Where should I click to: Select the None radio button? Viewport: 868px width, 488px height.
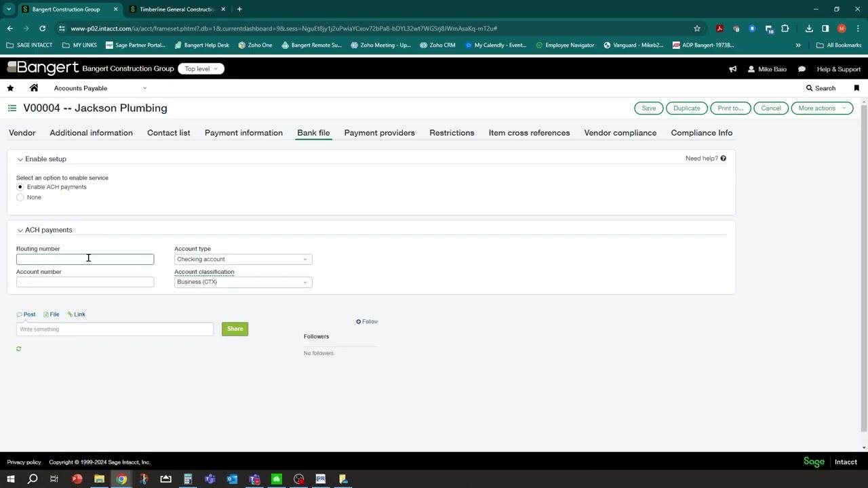tap(20, 197)
